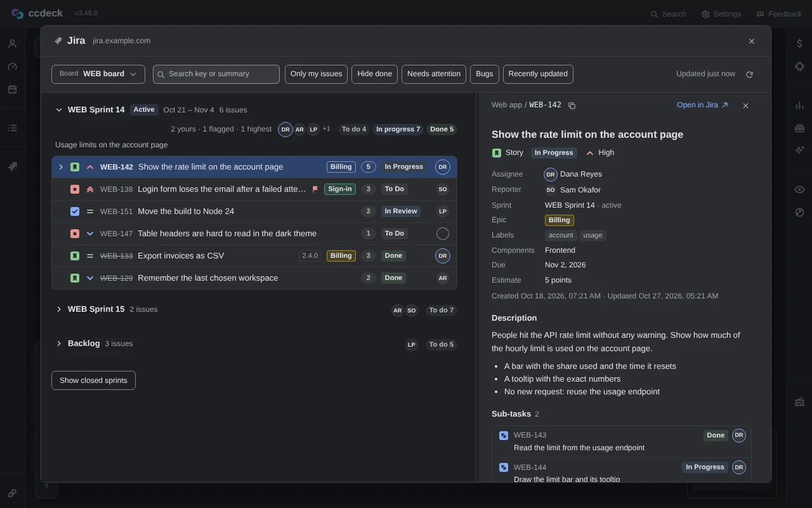Toggle the Recently updated filter
The width and height of the screenshot is (812, 508).
point(538,74)
